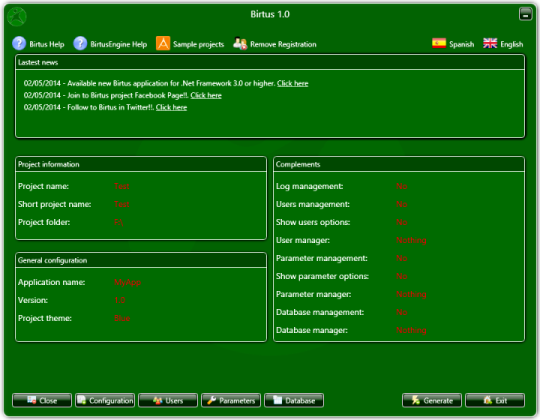Click the Parameter manager: label
This screenshot has height=420, width=540.
click(313, 294)
